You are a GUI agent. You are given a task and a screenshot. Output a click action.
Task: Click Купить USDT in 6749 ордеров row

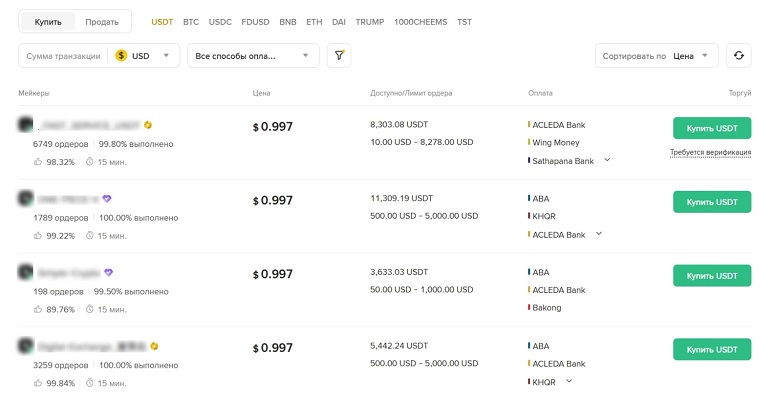tap(712, 128)
